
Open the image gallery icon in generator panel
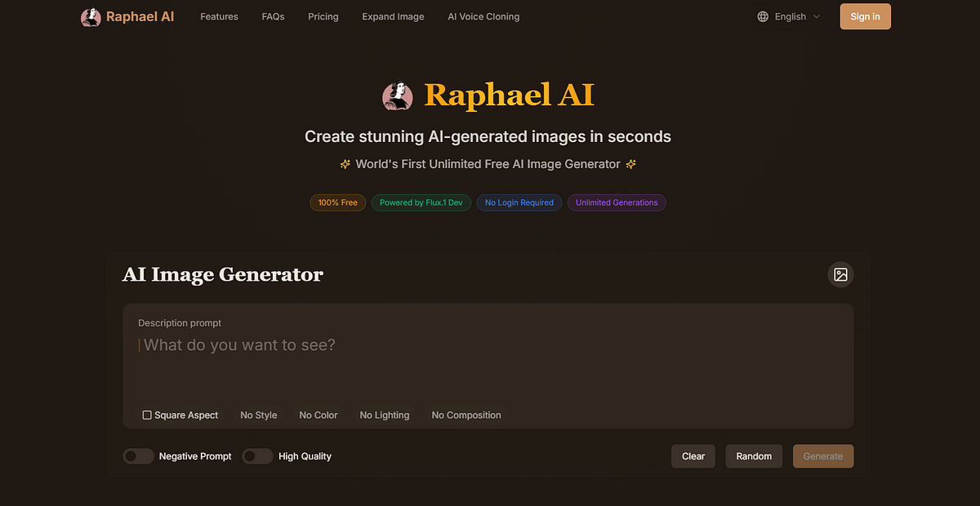click(x=840, y=275)
